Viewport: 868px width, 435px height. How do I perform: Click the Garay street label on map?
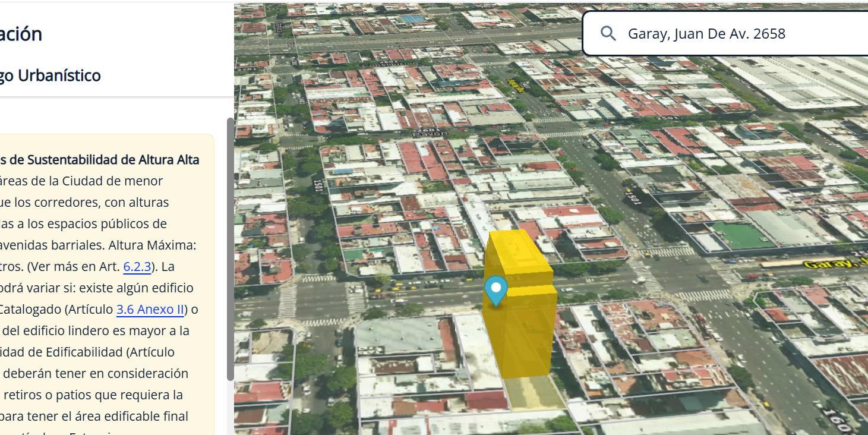point(834,263)
